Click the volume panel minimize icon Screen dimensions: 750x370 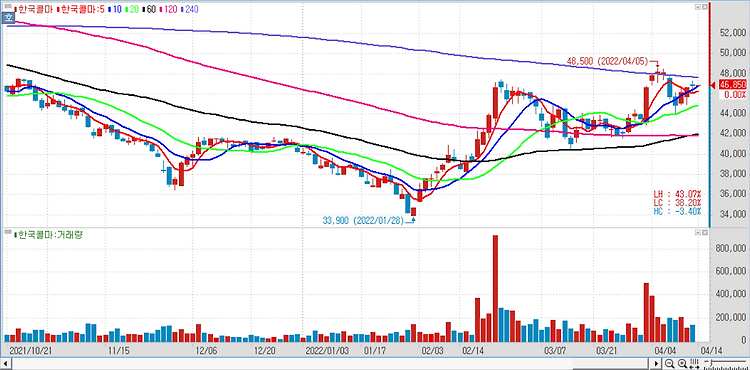(698, 232)
